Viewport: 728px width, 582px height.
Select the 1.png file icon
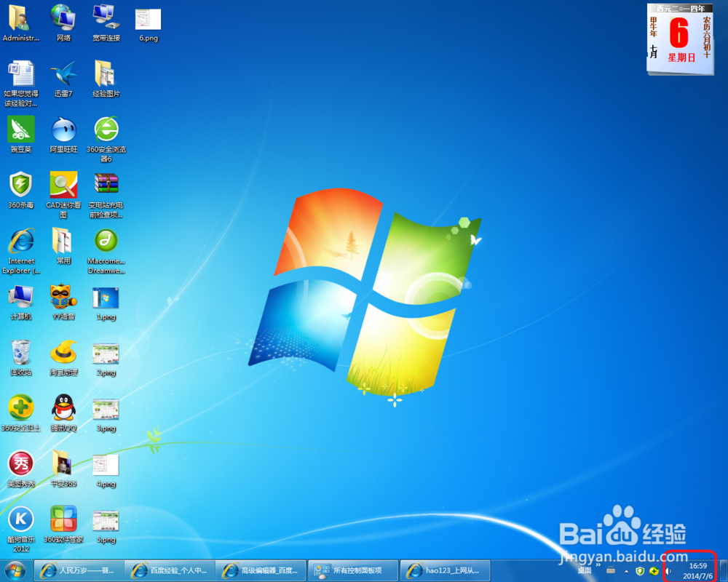[106, 304]
